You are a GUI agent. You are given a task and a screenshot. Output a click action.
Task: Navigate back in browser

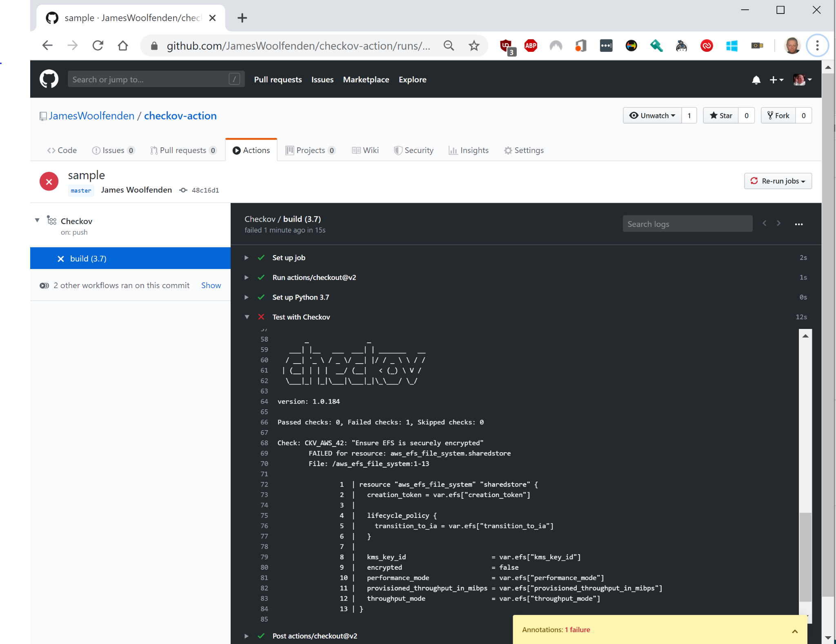coord(48,45)
